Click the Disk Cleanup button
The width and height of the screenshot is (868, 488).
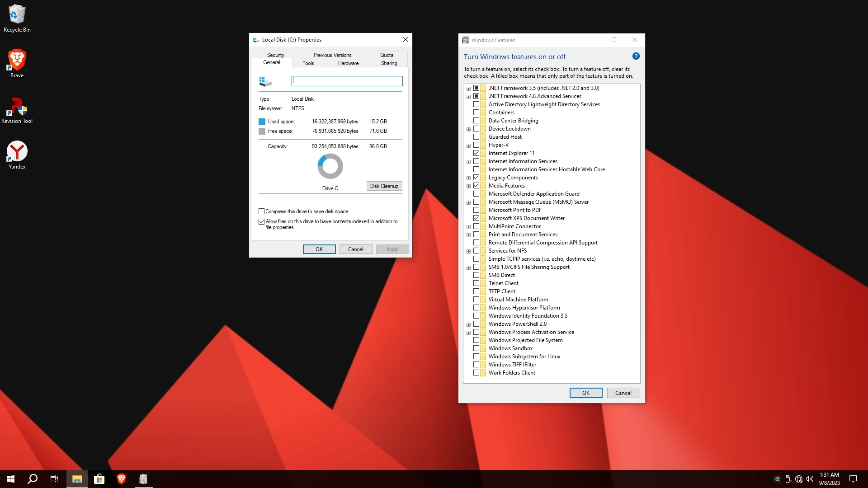point(384,186)
